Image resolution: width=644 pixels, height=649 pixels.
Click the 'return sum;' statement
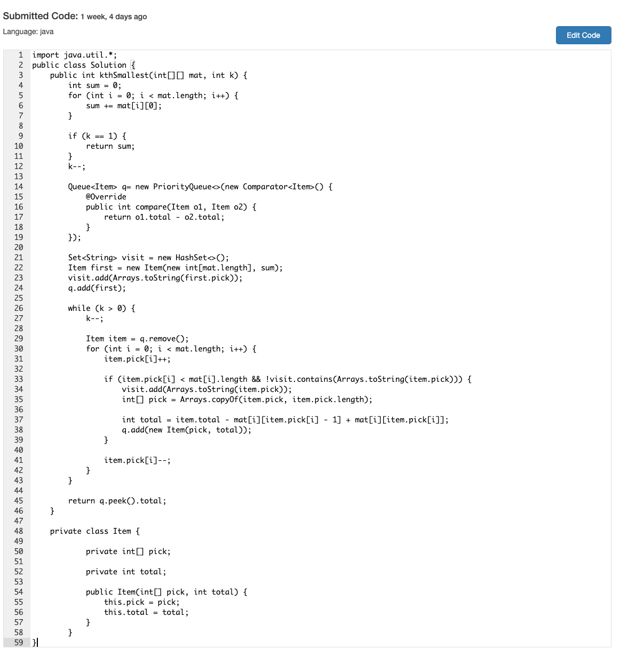[110, 146]
